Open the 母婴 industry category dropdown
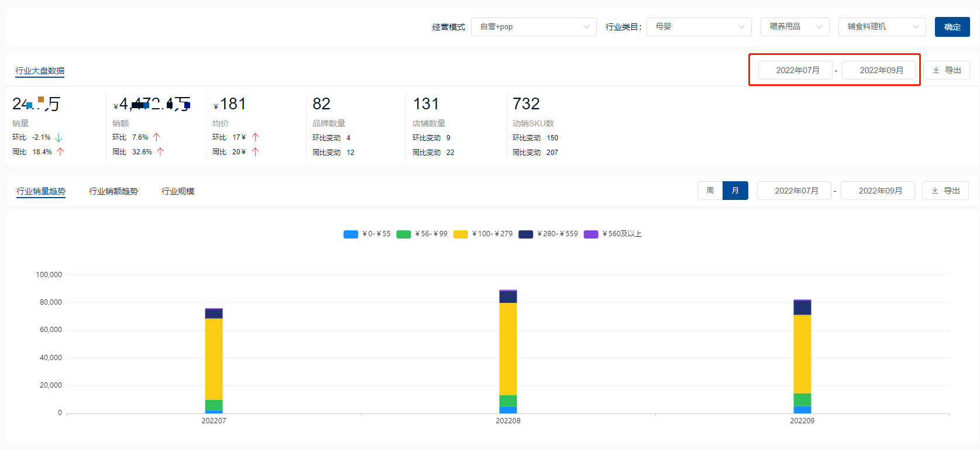The width and height of the screenshot is (980, 449). (699, 27)
